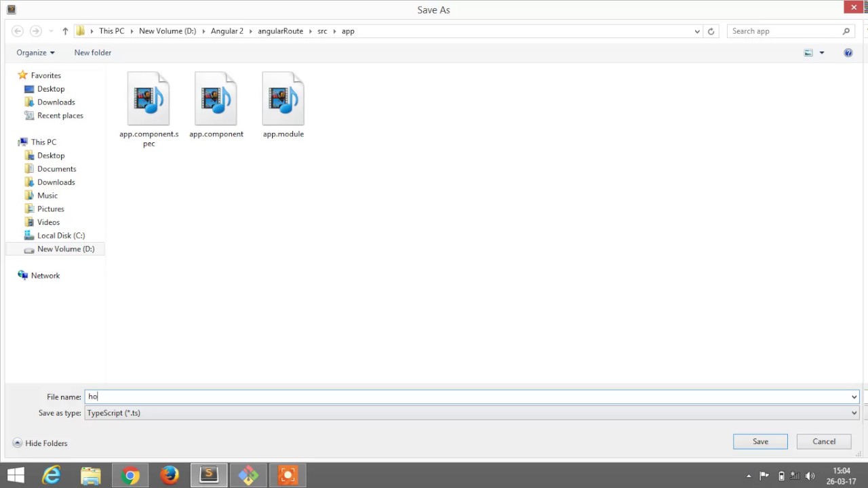
Task: Cancel the Save As dialog
Action: [x=824, y=441]
